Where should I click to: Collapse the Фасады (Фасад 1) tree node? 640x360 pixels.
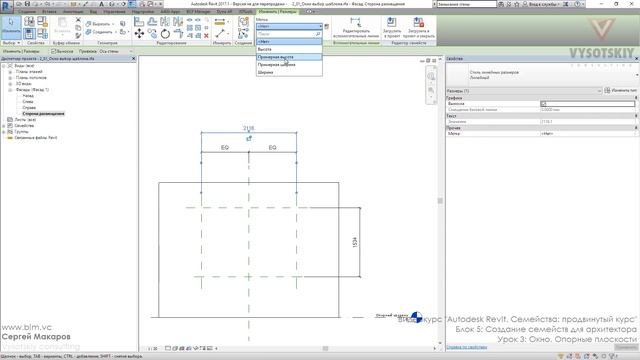[10, 89]
